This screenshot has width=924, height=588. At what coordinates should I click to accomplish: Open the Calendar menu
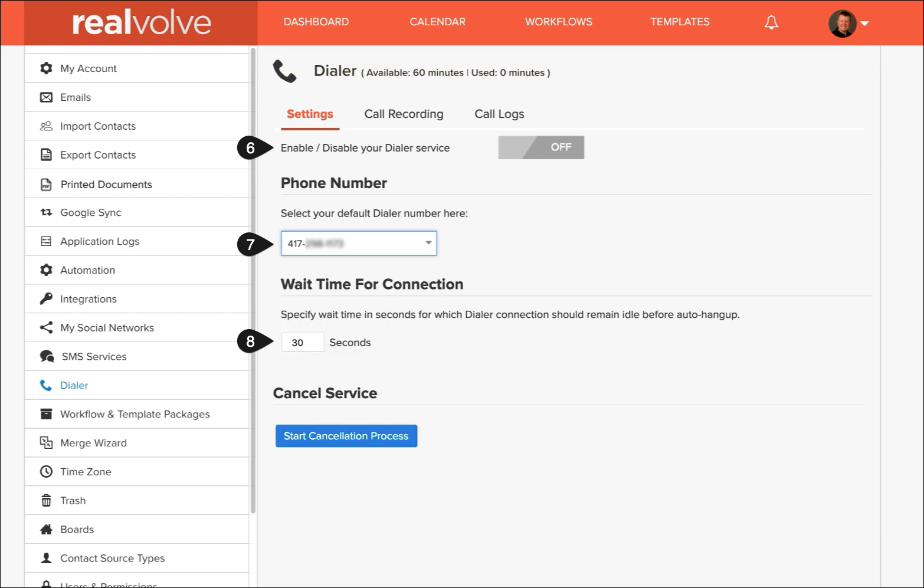[x=438, y=22]
